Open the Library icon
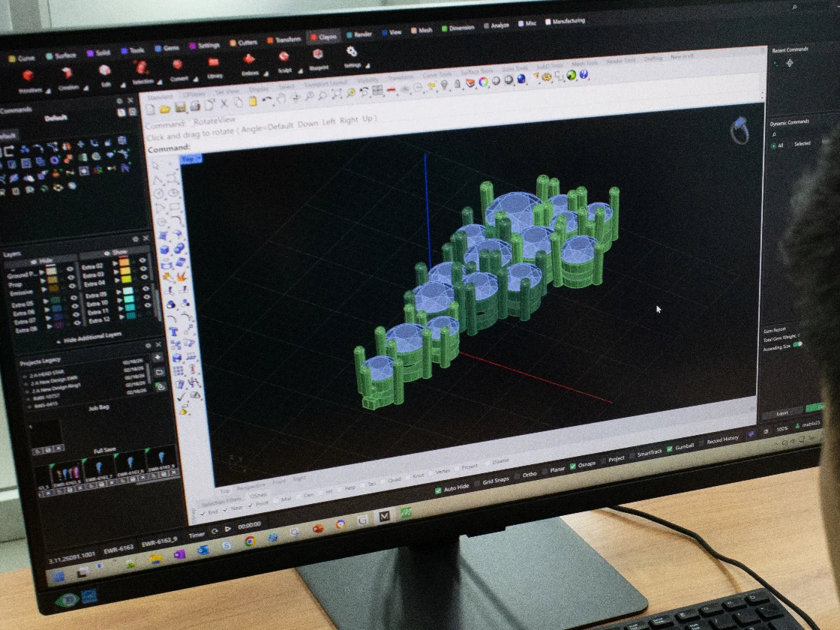 [213, 62]
